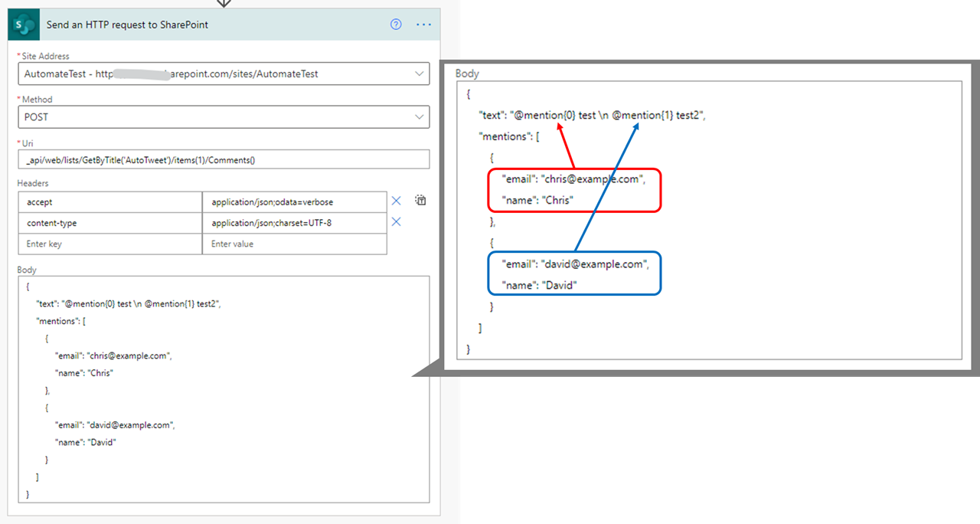
Task: Delete the accept header row
Action: [397, 201]
